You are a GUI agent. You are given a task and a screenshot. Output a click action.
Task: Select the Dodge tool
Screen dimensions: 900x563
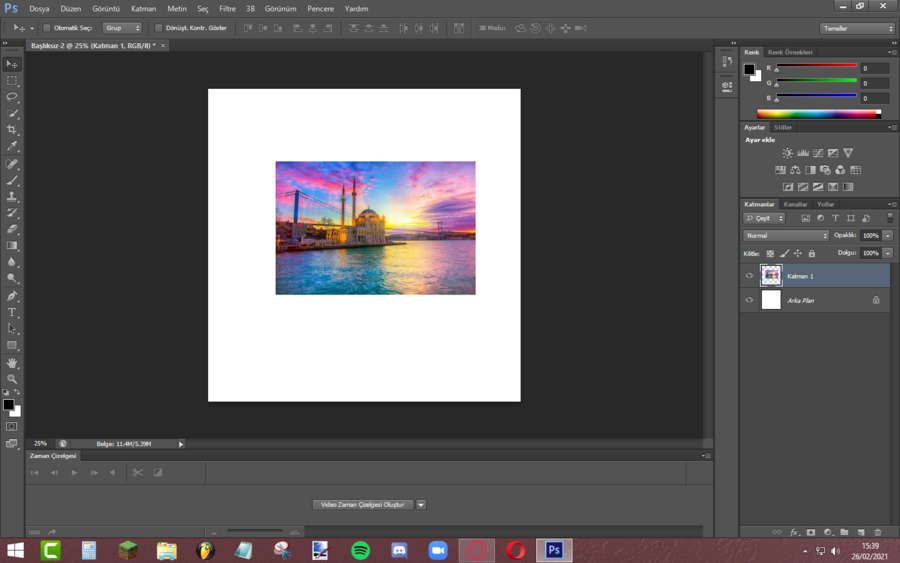tap(11, 278)
